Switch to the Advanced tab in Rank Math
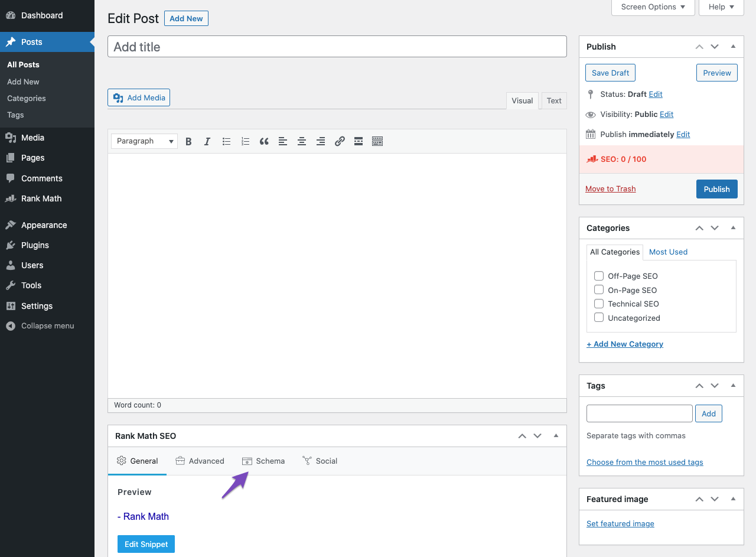 (x=200, y=461)
